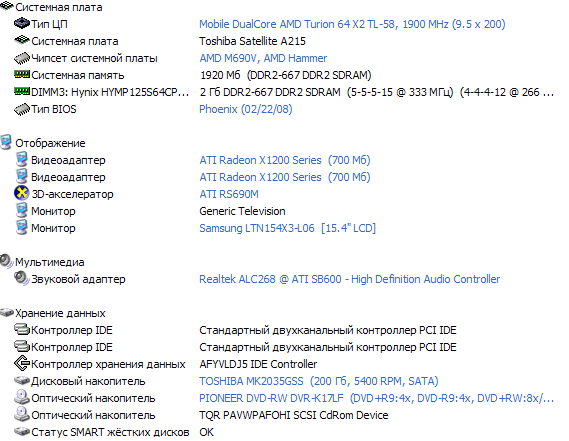Click the memory module icon next to Системная память
Viewport: 569px width, 441px height.
(21, 74)
